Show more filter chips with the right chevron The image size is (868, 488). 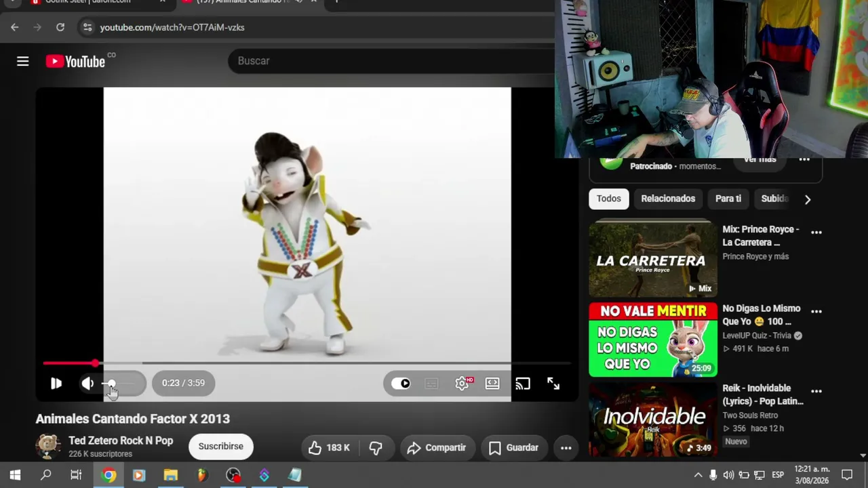807,199
